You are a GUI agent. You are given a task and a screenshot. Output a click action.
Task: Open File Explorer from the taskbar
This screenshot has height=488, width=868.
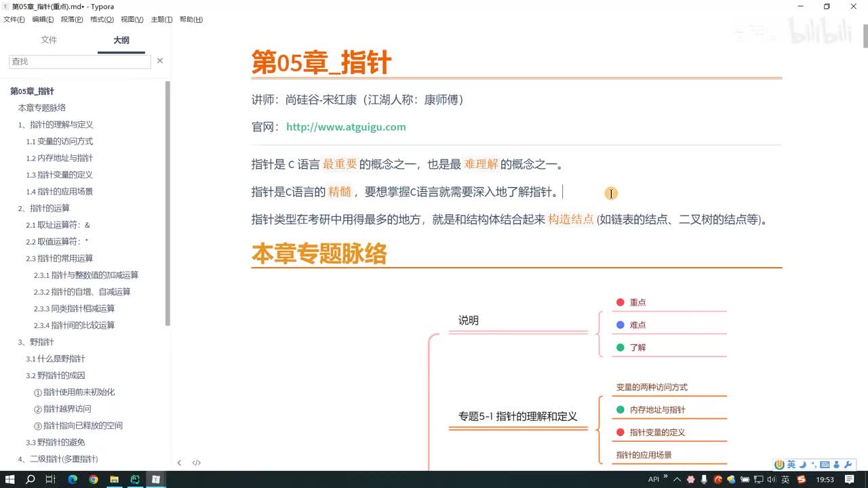[115, 479]
